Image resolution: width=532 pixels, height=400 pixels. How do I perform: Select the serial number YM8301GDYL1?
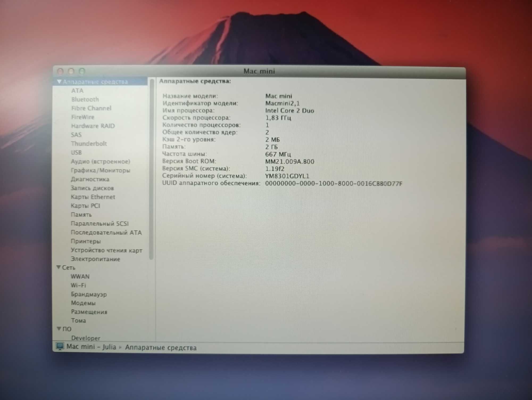287,176
